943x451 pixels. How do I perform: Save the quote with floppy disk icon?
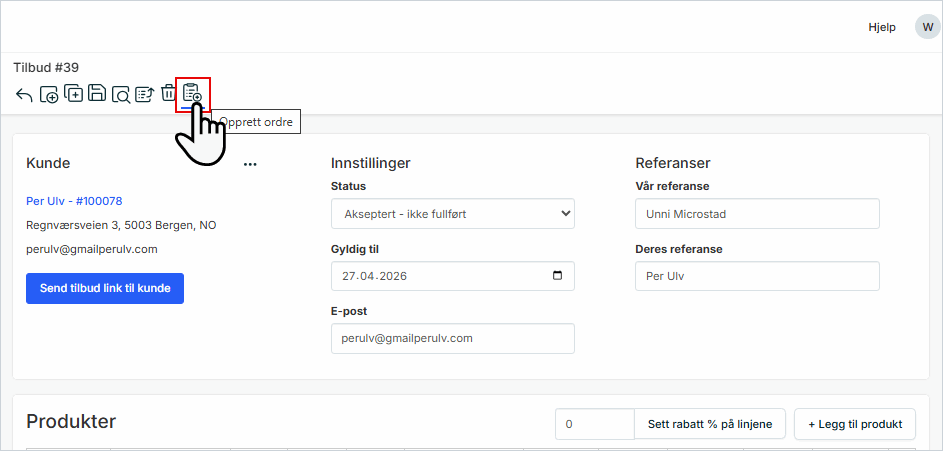[x=97, y=94]
